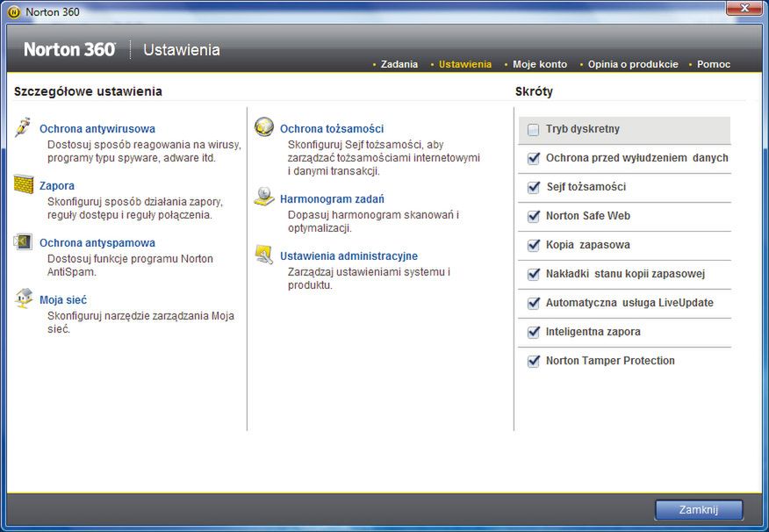
Task: Open the Ochrona antyspamowa link
Action: (97, 242)
